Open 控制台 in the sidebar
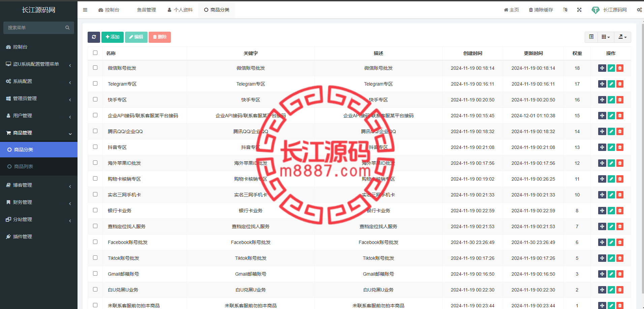 [x=39, y=47]
